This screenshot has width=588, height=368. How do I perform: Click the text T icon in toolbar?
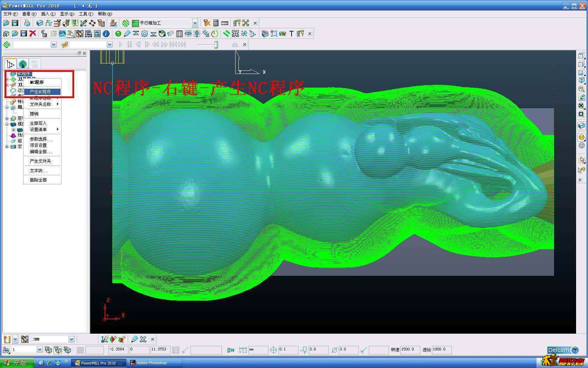pos(291,34)
